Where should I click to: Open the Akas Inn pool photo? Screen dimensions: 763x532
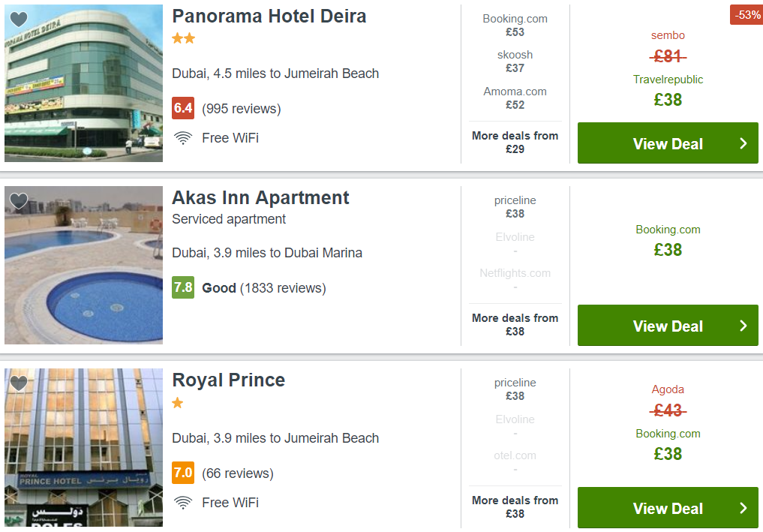coord(84,266)
